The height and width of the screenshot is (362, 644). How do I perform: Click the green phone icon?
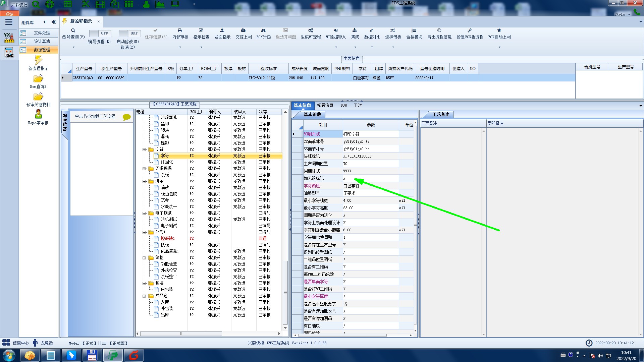click(637, 12)
